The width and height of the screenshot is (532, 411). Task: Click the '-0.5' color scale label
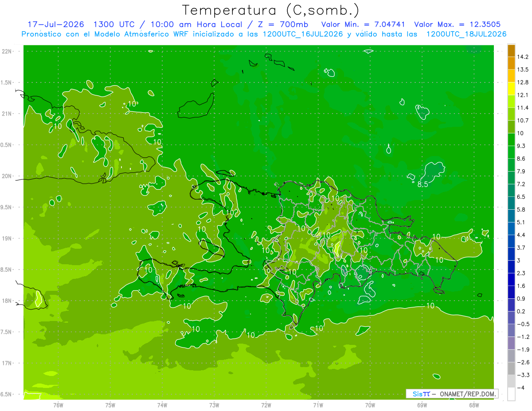click(523, 324)
